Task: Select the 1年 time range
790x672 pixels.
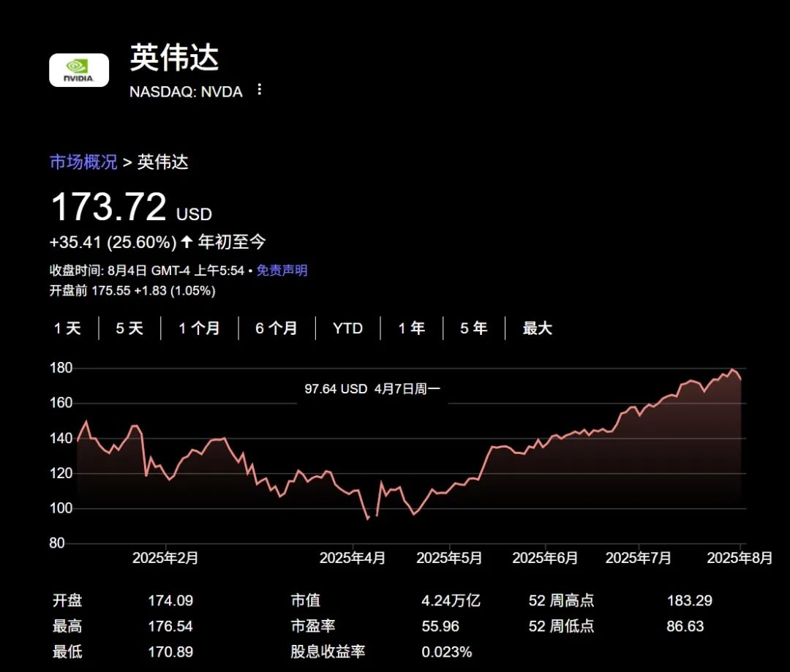Action: point(411,329)
